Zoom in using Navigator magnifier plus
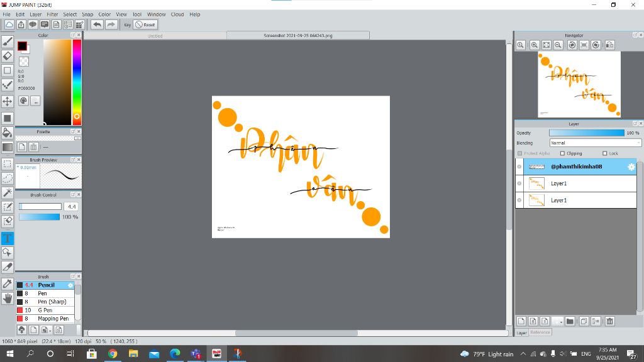This screenshot has height=362, width=644. (535, 45)
